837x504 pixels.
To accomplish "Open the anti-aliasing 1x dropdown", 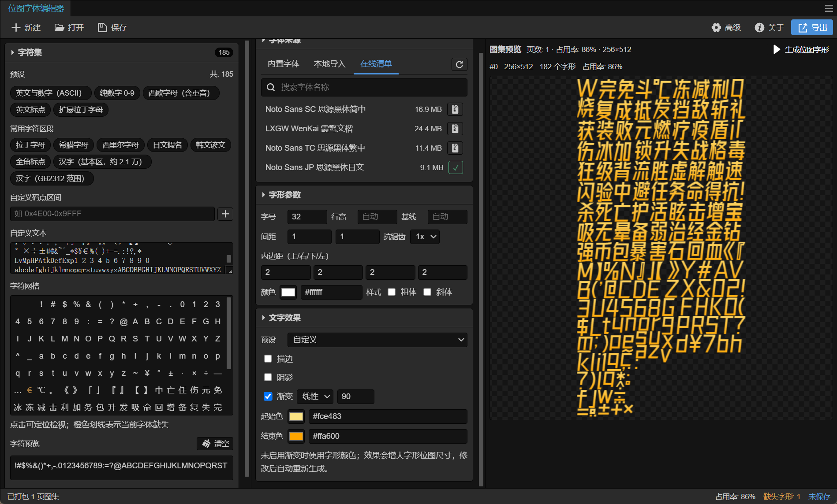I will (425, 237).
